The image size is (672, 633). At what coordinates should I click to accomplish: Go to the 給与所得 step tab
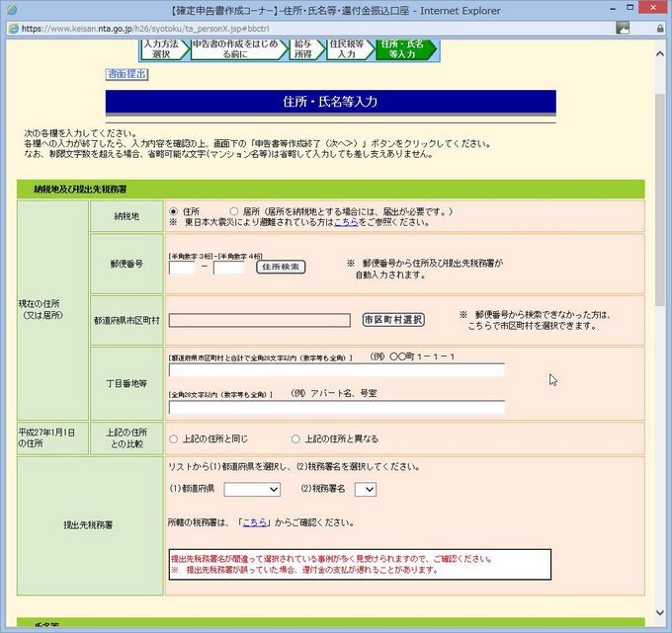302,49
